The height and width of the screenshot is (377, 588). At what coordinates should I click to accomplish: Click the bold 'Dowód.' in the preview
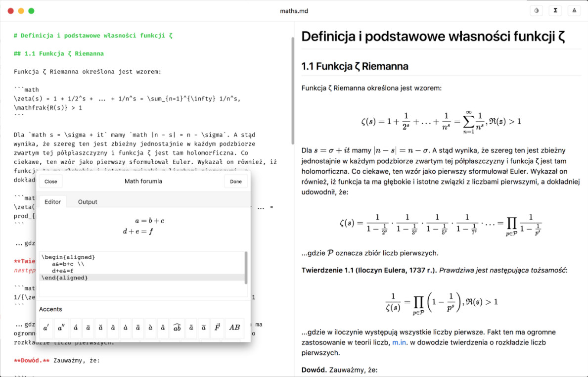[314, 370]
